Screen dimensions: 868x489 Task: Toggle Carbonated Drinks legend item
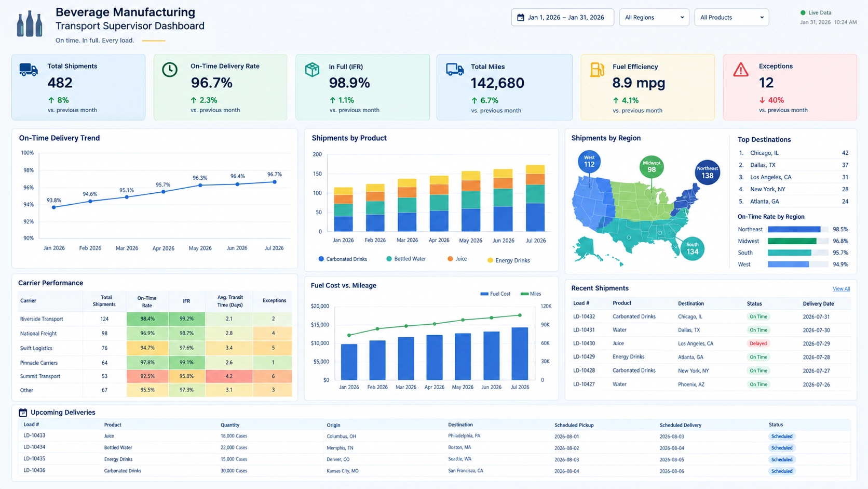point(343,259)
